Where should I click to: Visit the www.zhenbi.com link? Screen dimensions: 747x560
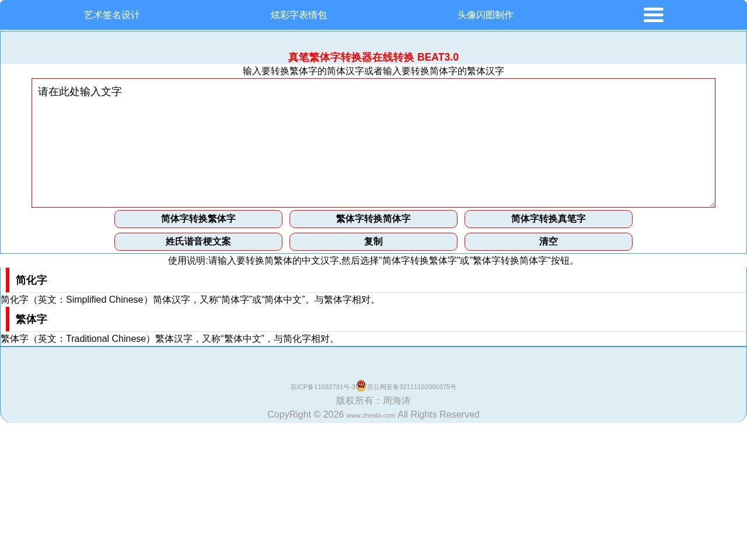370,415
